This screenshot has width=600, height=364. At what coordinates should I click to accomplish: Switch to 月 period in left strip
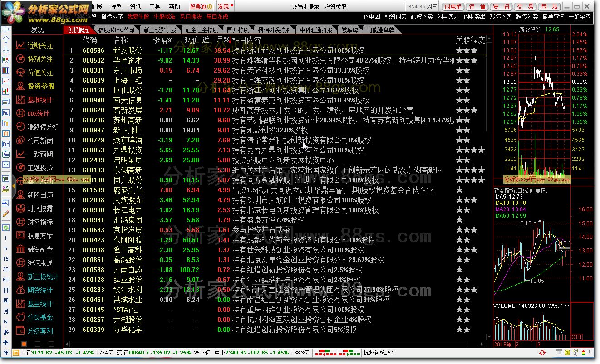click(x=6, y=311)
